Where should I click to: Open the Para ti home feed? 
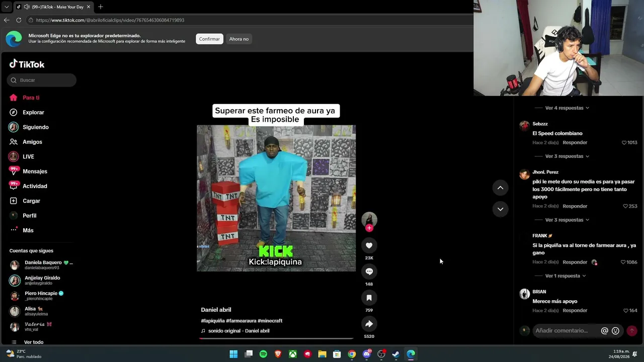[x=24, y=98]
